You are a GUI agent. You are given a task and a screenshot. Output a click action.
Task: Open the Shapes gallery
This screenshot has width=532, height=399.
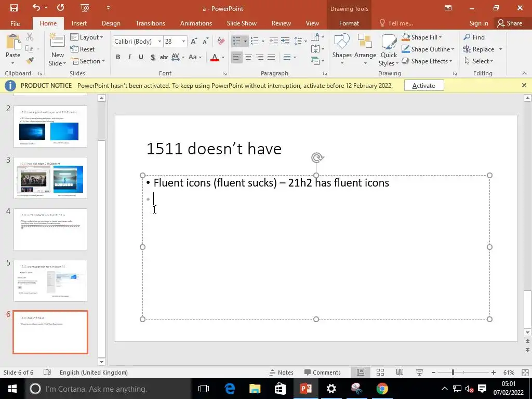click(x=342, y=49)
